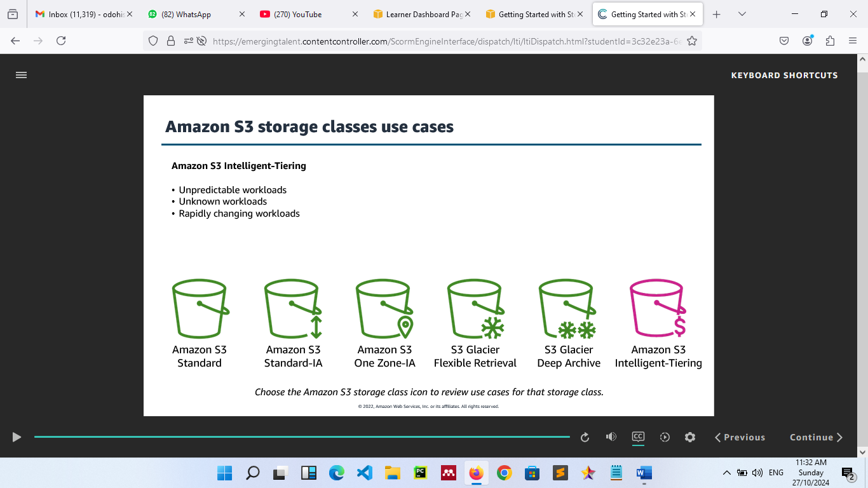Select the pink S3 Intelligent-Tiering bucket icon

pos(658,309)
